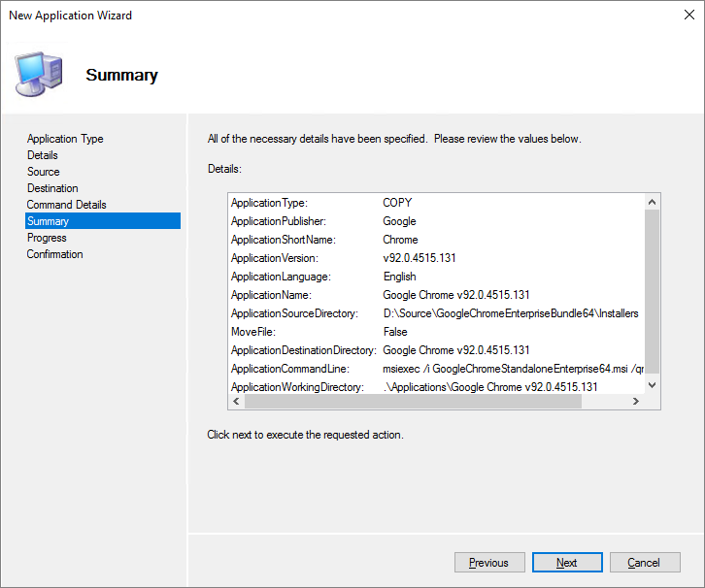This screenshot has width=705, height=588.
Task: Cancel the wizard with Cancel button
Action: pos(643,563)
